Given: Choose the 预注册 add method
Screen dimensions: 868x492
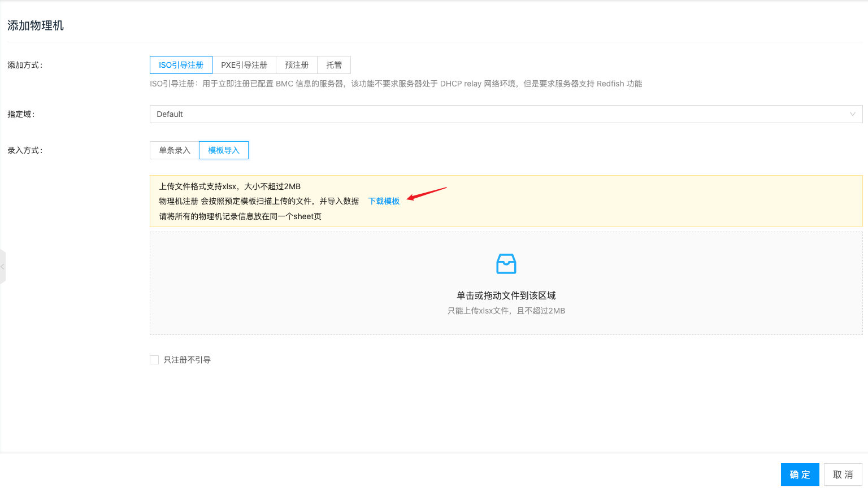Looking at the screenshot, I should coord(297,65).
